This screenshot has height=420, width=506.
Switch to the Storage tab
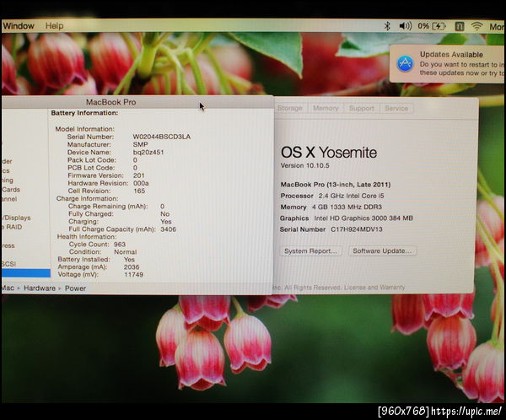tap(290, 108)
